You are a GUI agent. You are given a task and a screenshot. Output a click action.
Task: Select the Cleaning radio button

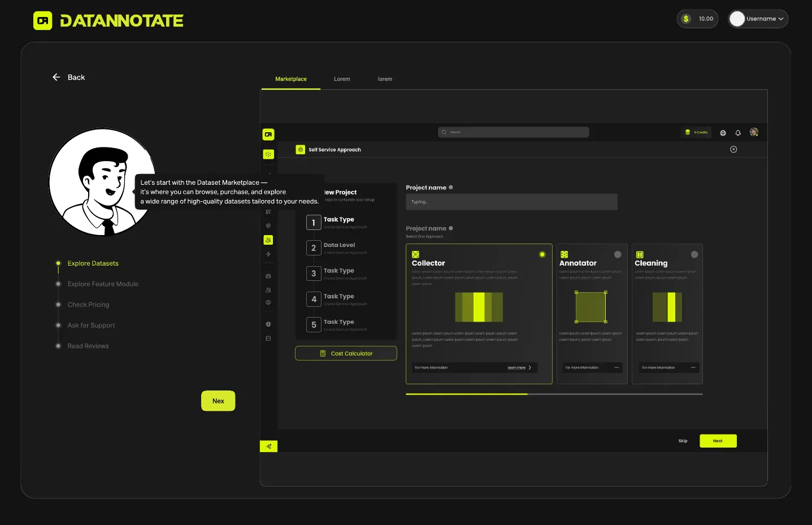click(x=694, y=255)
